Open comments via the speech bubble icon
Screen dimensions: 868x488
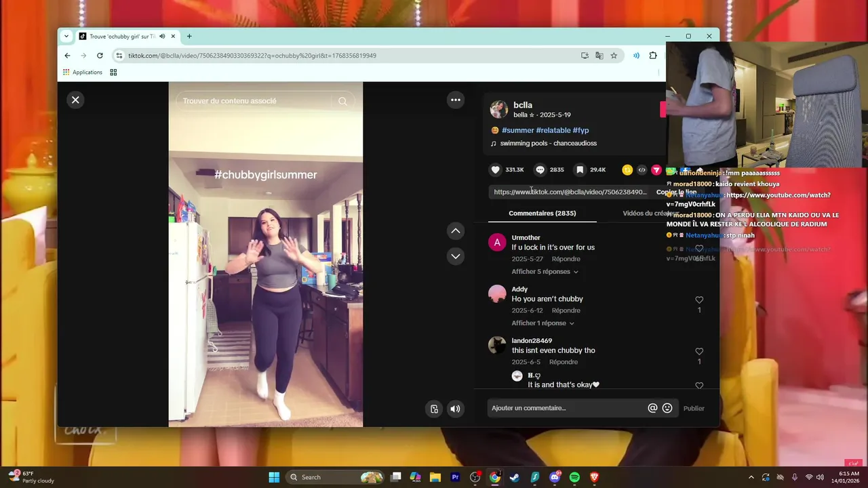click(540, 169)
